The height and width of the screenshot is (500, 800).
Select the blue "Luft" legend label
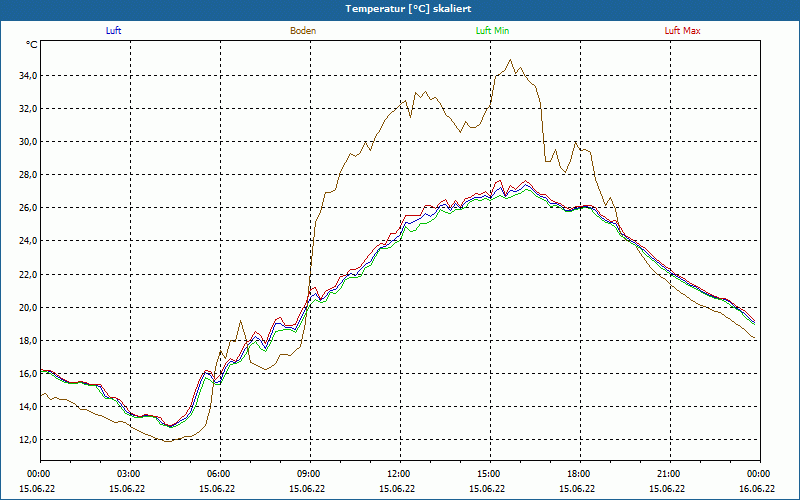click(113, 31)
